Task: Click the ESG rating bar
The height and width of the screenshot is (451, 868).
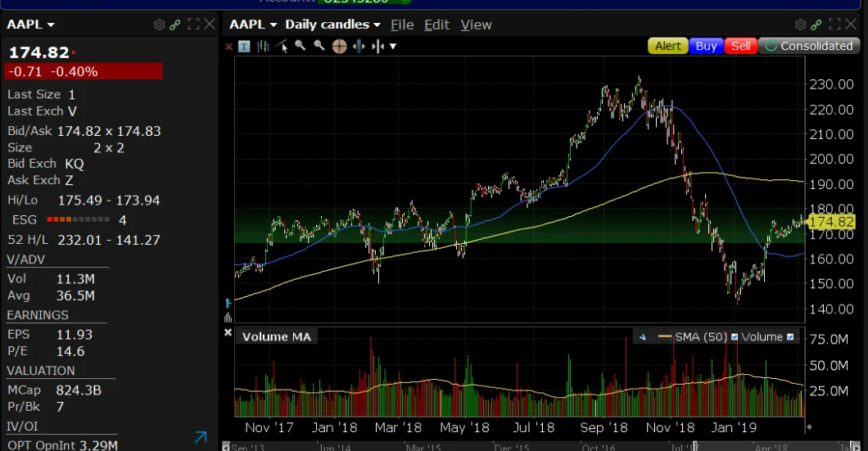Action: coord(78,219)
